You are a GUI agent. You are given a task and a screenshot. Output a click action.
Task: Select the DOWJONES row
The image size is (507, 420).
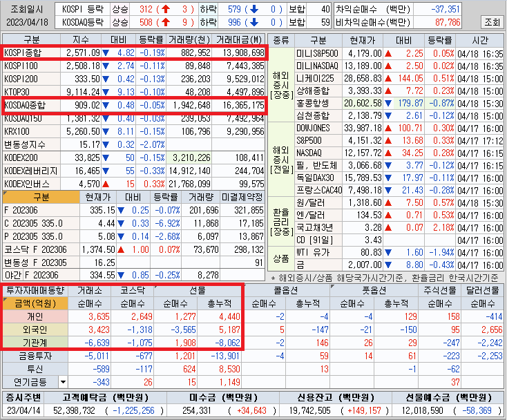click(x=399, y=128)
